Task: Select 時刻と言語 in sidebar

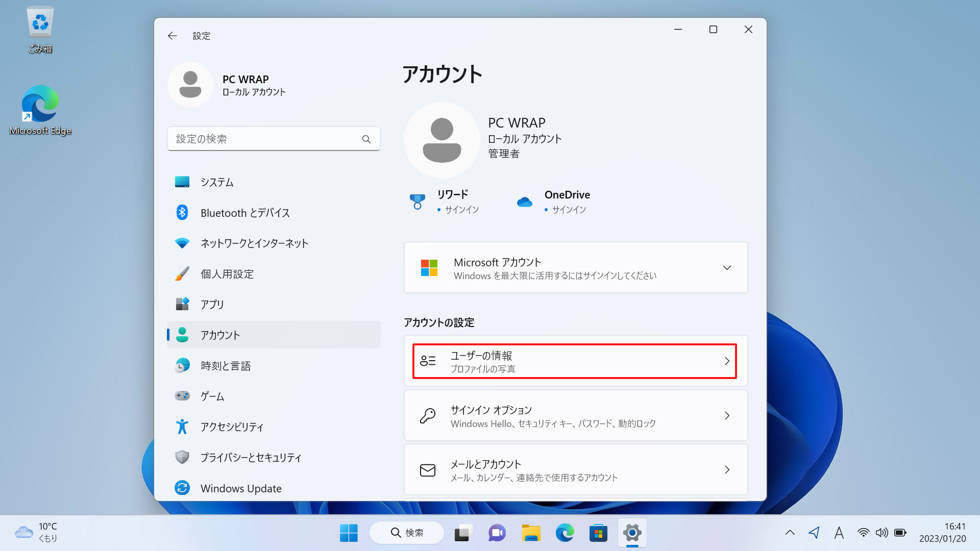Action: [x=274, y=366]
